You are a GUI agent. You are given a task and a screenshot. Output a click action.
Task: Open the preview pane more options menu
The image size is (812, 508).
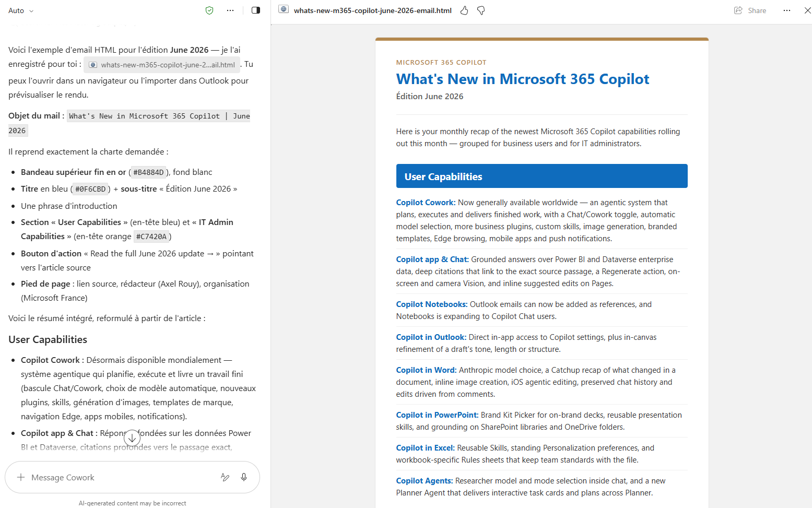point(787,10)
